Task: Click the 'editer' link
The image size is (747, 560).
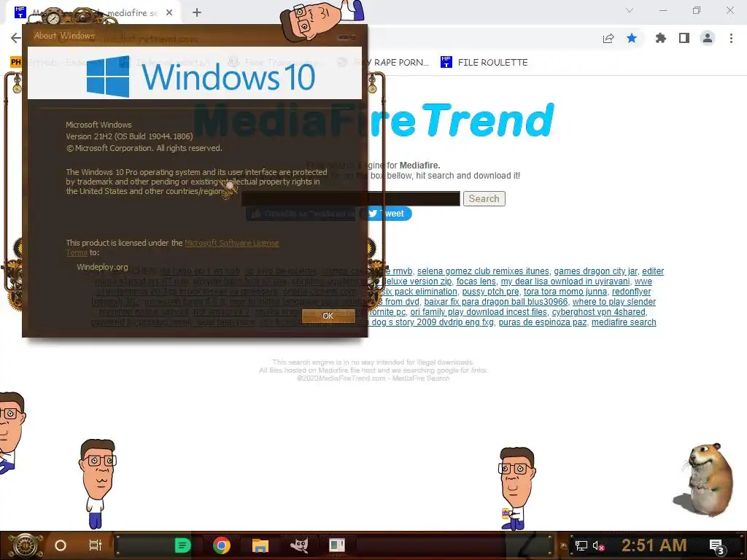Action: pyautogui.click(x=653, y=271)
